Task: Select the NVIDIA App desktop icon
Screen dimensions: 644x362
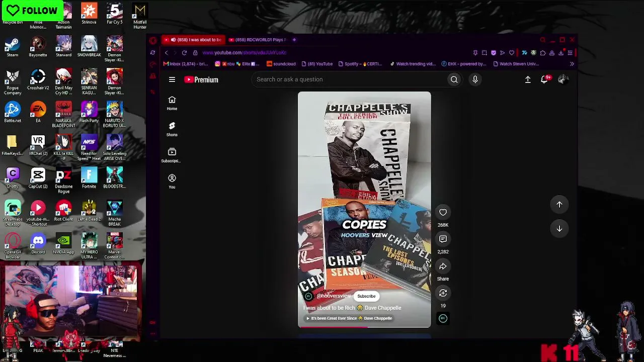Action: (63, 244)
